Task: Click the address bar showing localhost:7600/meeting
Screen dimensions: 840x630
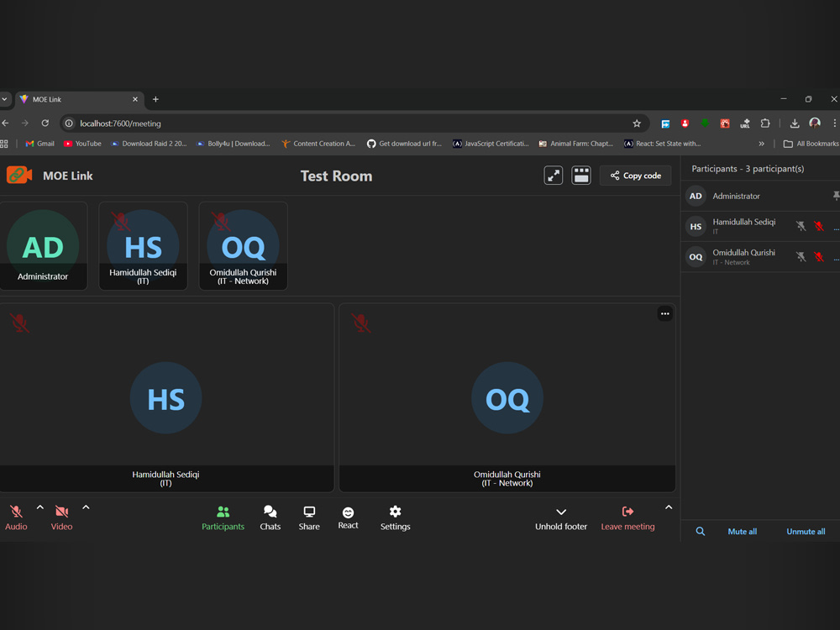Action: pyautogui.click(x=354, y=123)
